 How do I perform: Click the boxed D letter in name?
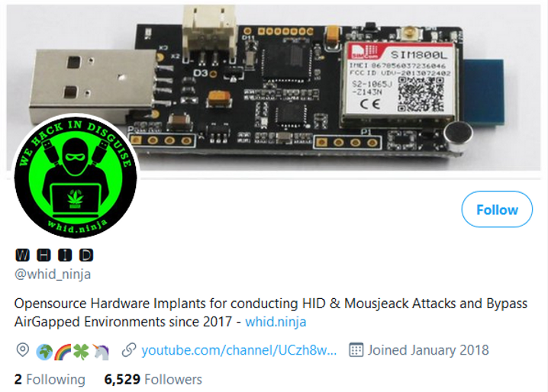point(86,255)
